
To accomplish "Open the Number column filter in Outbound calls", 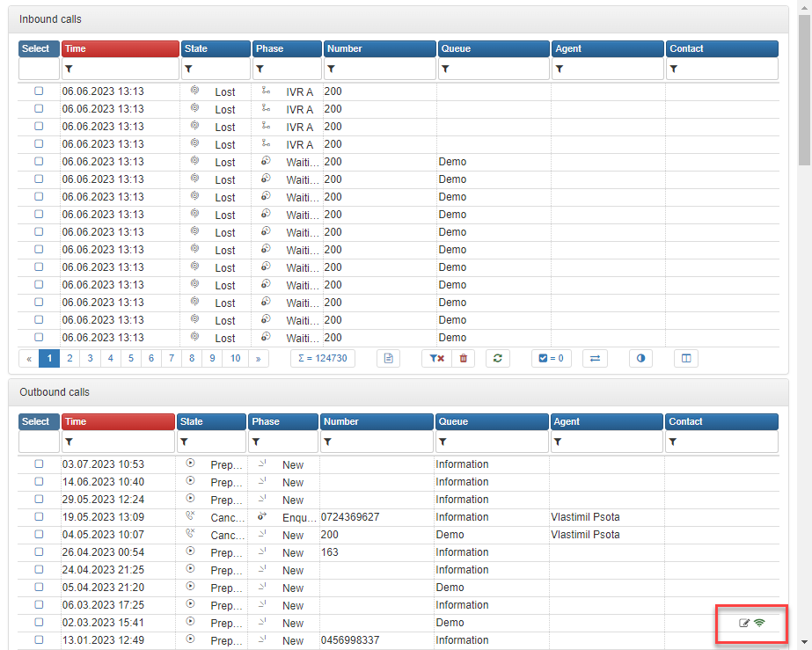I will pyautogui.click(x=327, y=442).
